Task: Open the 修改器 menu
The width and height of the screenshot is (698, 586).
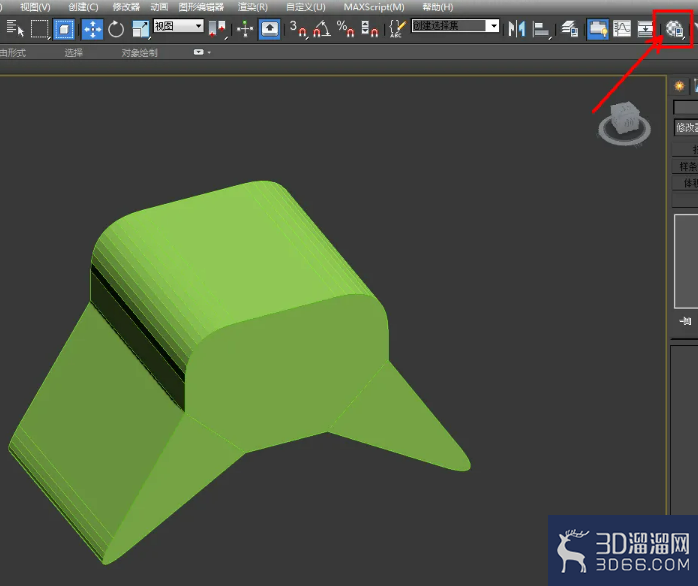Action: tap(126, 7)
